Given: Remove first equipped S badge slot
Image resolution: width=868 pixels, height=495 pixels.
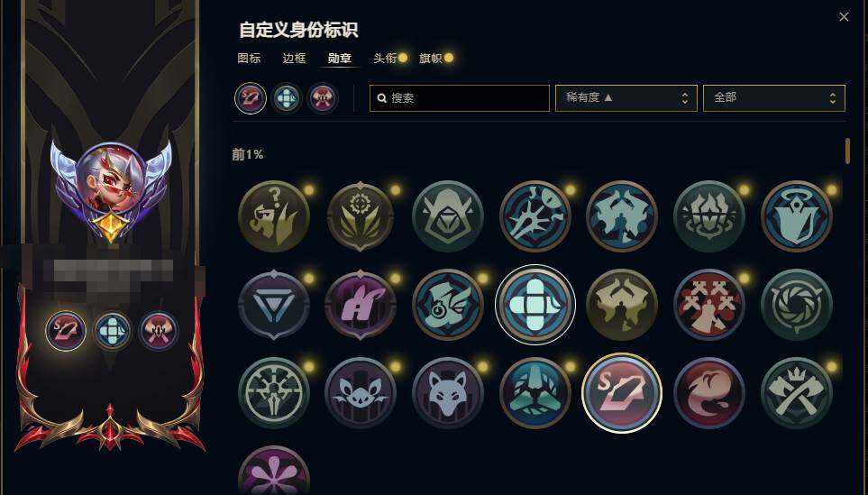Looking at the screenshot, I should tap(251, 98).
